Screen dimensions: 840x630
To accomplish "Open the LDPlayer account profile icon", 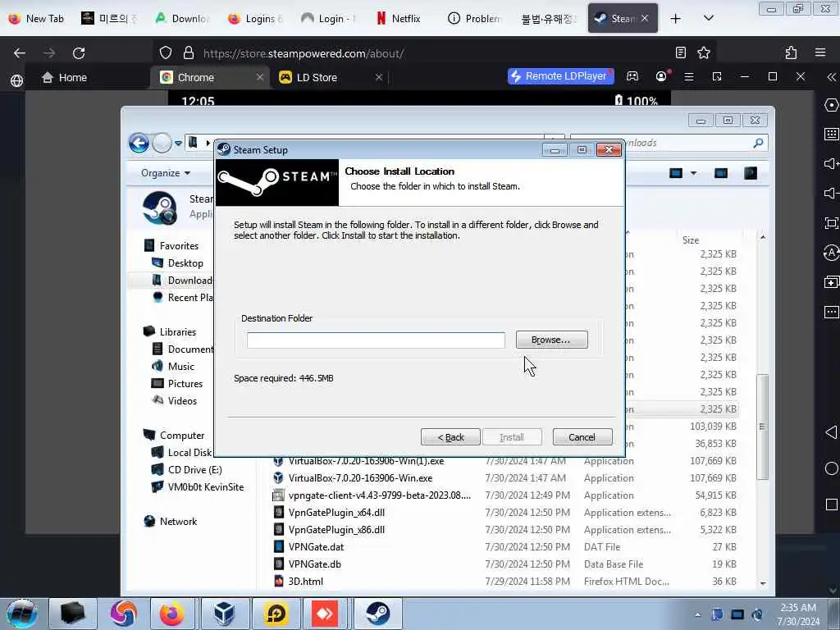I will pos(661,76).
